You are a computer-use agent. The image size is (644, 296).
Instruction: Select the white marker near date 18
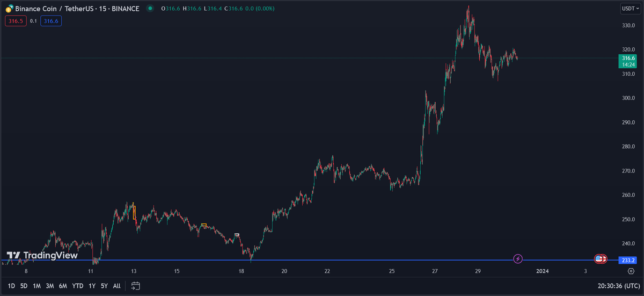(237, 235)
